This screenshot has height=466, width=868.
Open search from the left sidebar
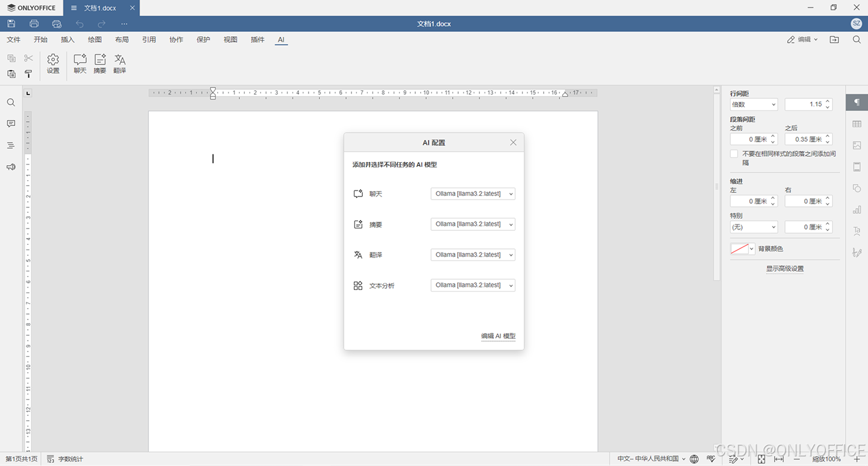tap(11, 102)
